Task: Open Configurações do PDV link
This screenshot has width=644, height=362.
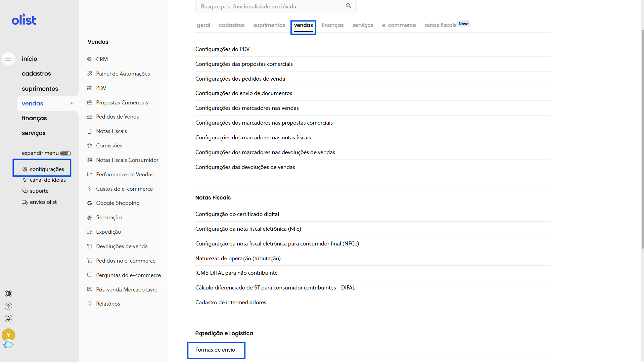Action: click(x=222, y=49)
